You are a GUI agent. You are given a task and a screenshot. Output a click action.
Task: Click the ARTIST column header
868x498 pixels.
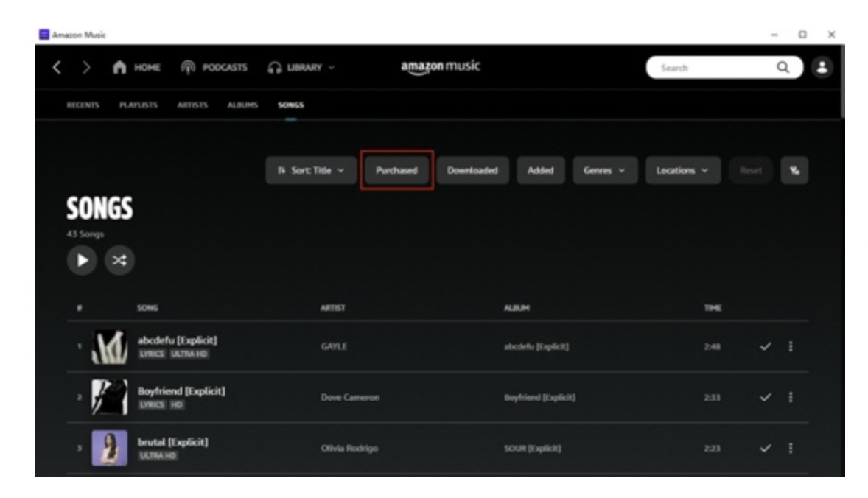pyautogui.click(x=333, y=308)
